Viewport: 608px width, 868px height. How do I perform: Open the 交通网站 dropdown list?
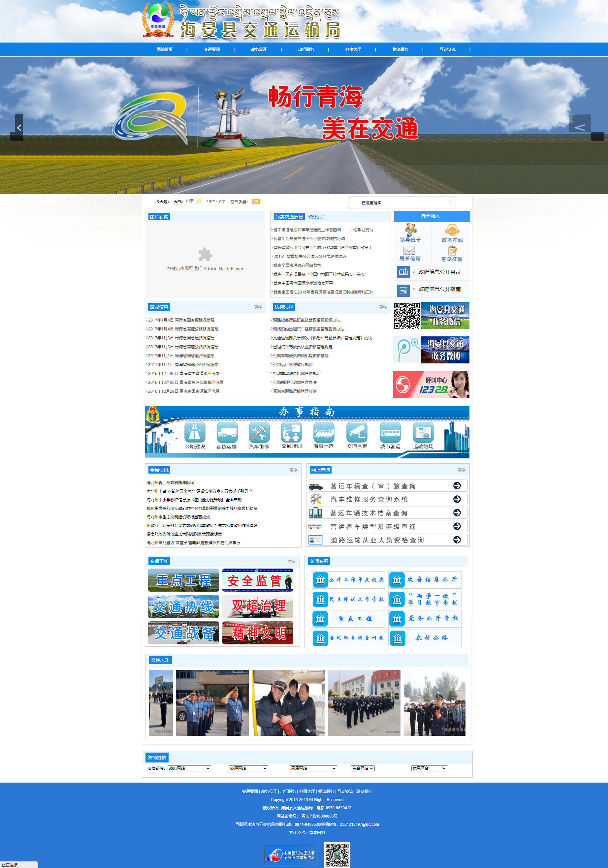coord(248,768)
